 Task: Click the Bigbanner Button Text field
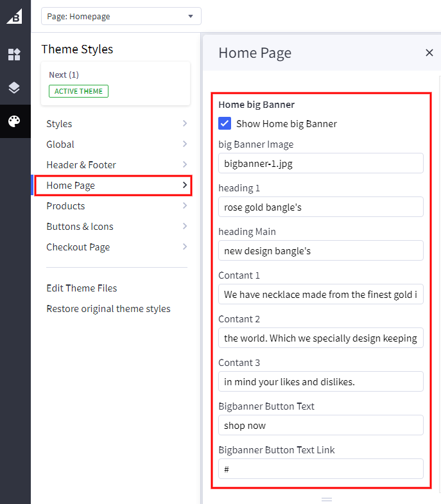(x=320, y=425)
